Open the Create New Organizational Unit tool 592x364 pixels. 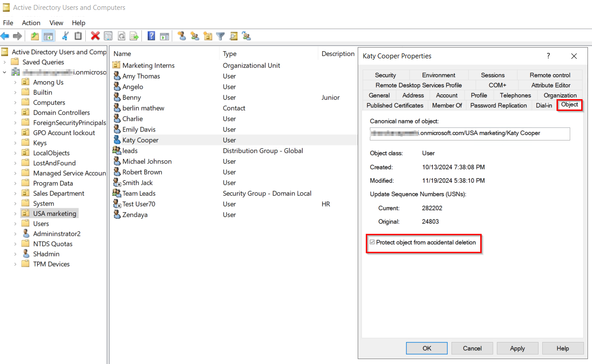(x=208, y=36)
